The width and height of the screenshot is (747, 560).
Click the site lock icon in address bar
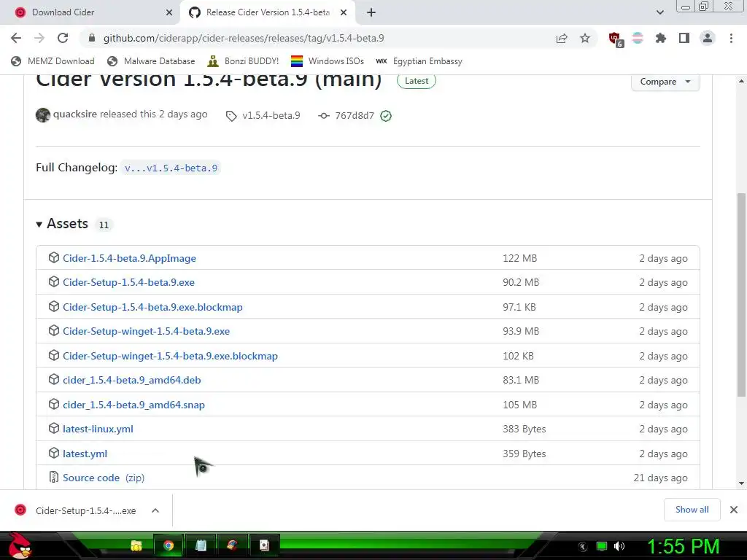(92, 38)
